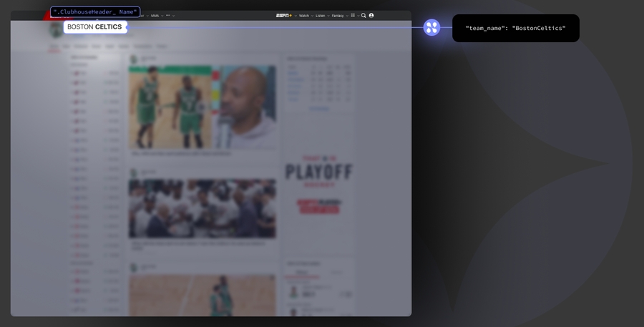The height and width of the screenshot is (327, 644).
Task: Expand the Fantasy dropdown
Action: (x=338, y=15)
